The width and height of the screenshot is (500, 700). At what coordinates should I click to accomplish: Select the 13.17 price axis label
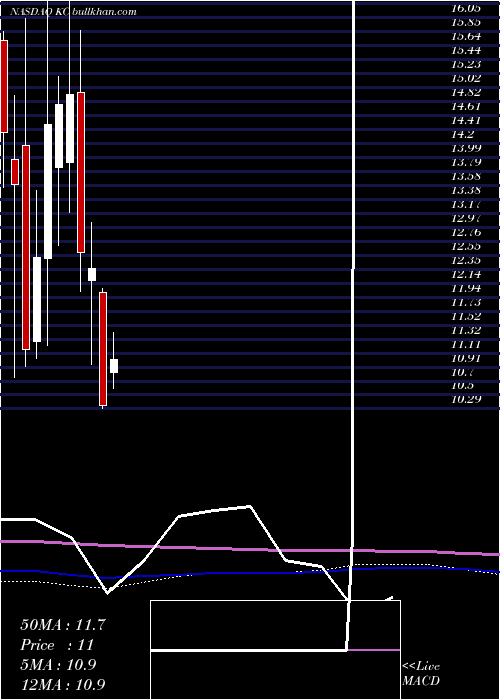click(466, 204)
